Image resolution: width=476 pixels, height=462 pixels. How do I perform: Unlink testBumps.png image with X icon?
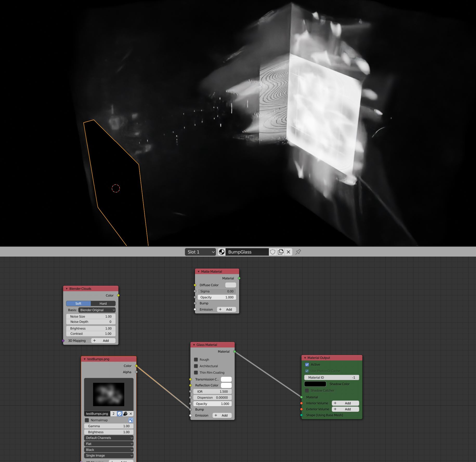[x=131, y=414]
